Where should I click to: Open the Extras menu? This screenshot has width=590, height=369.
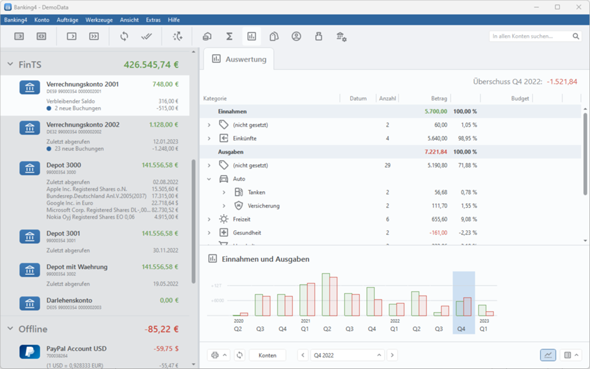pyautogui.click(x=153, y=20)
